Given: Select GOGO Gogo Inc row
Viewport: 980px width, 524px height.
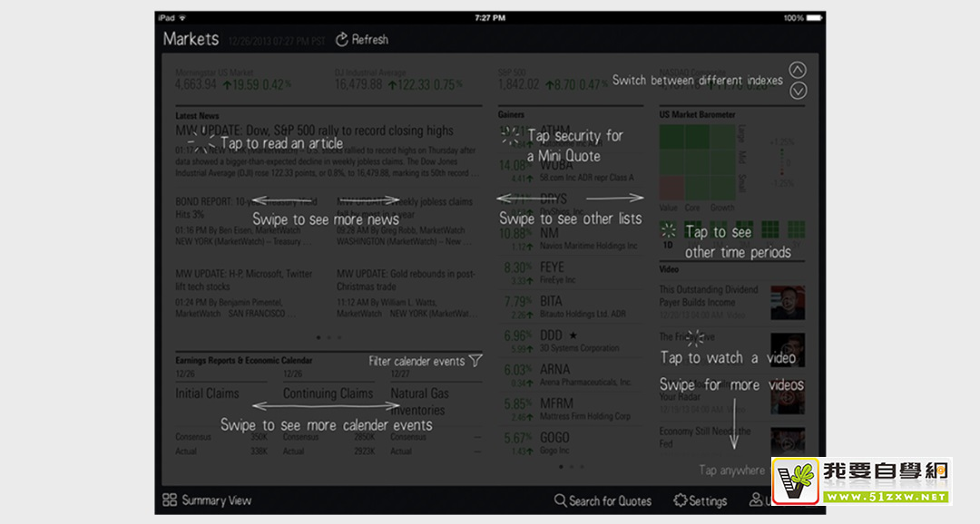Looking at the screenshot, I should point(571,443).
